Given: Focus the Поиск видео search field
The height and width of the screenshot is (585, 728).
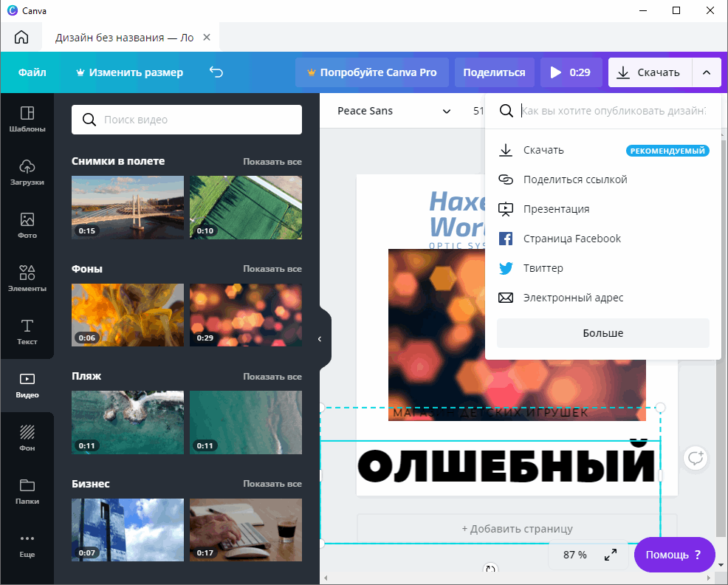Looking at the screenshot, I should [187, 120].
